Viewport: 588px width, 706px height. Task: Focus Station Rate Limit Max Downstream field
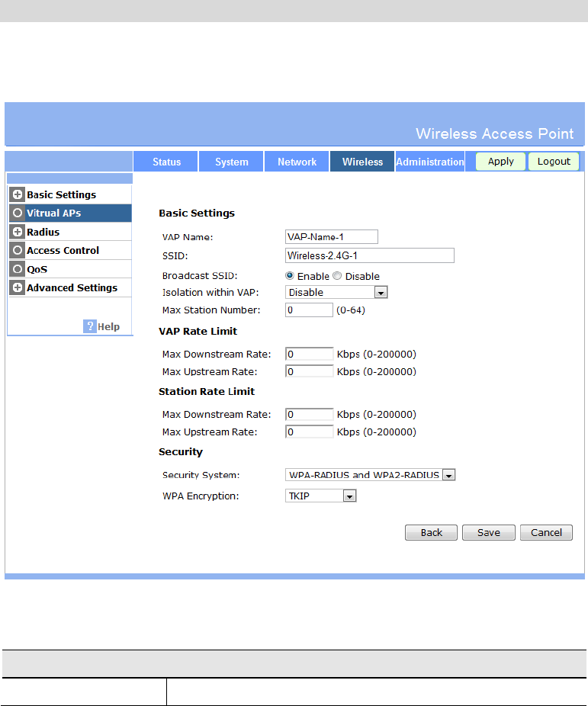tap(310, 414)
